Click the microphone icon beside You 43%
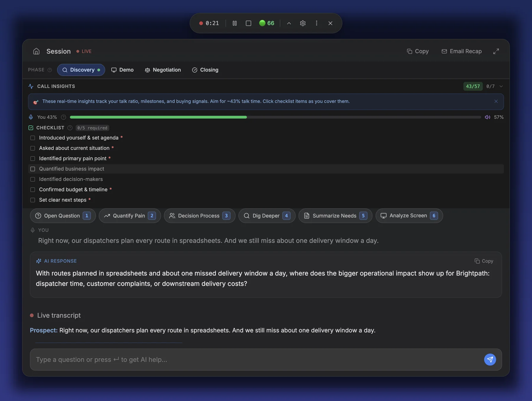Screen dimensions: 532x401 coord(31,117)
